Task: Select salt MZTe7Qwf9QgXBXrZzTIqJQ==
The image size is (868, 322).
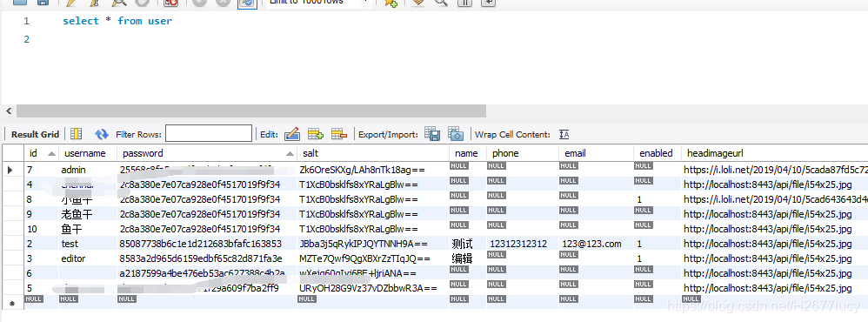Action: coord(373,258)
